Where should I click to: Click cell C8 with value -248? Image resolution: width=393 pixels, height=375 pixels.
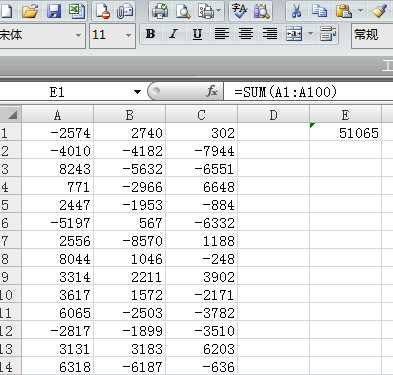coord(202,259)
